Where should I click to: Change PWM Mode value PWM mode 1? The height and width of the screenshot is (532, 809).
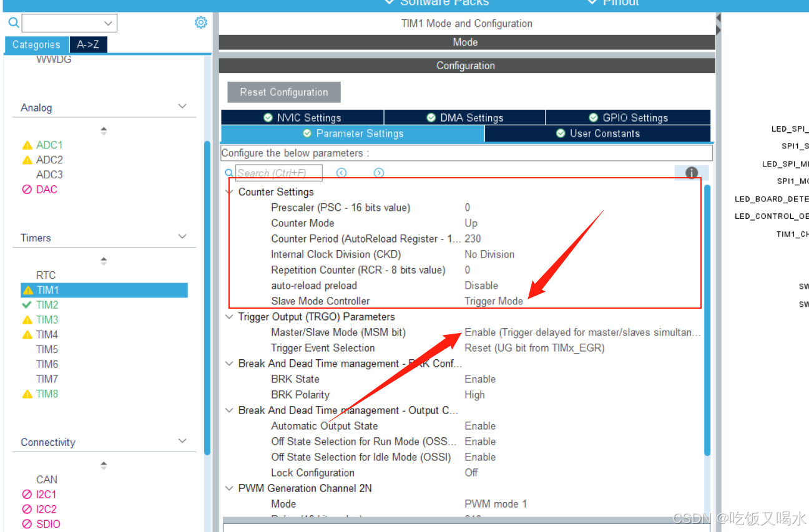click(x=496, y=504)
